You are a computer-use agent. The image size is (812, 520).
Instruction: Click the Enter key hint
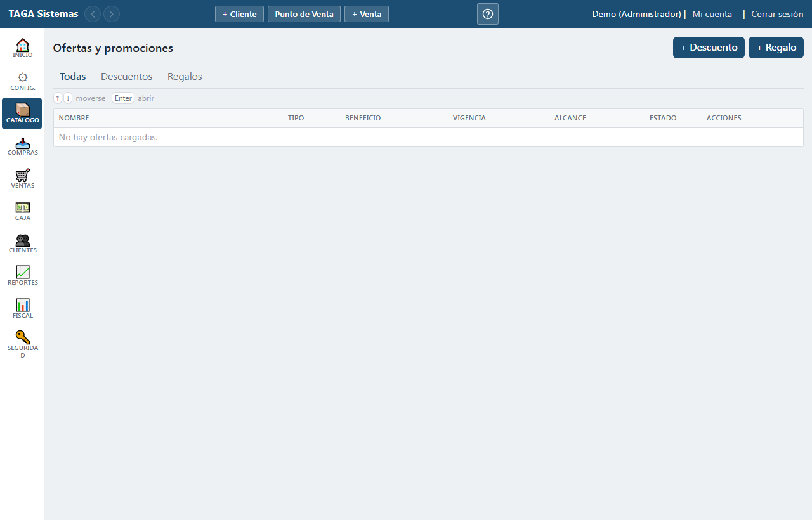point(123,98)
